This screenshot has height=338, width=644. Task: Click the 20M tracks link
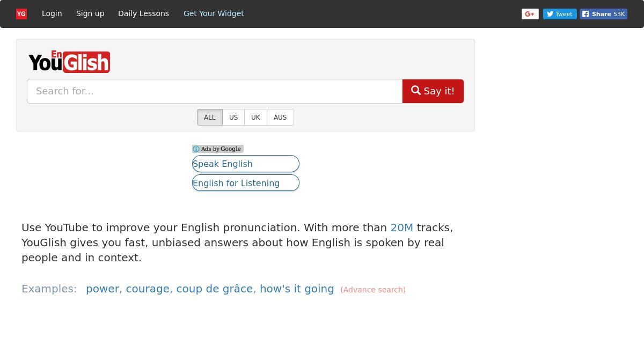tap(402, 227)
